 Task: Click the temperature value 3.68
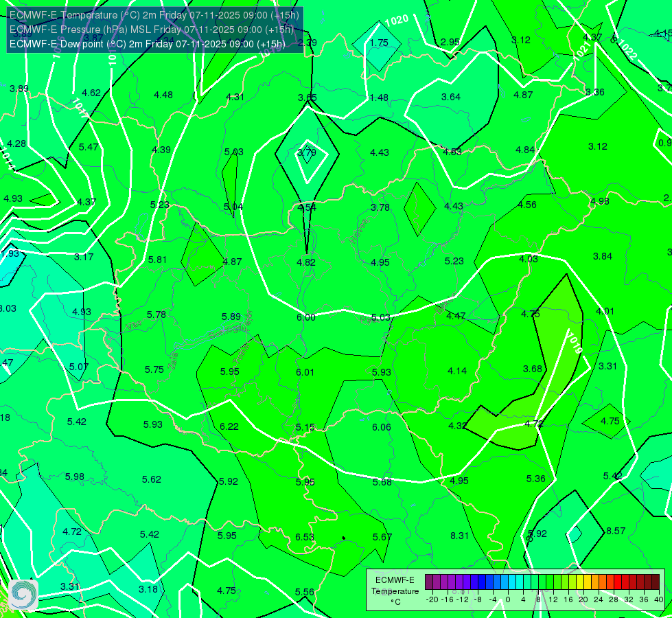click(x=533, y=369)
